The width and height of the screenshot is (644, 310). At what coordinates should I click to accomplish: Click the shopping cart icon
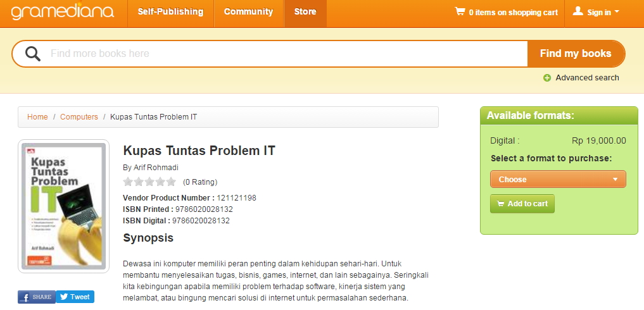coord(460,11)
